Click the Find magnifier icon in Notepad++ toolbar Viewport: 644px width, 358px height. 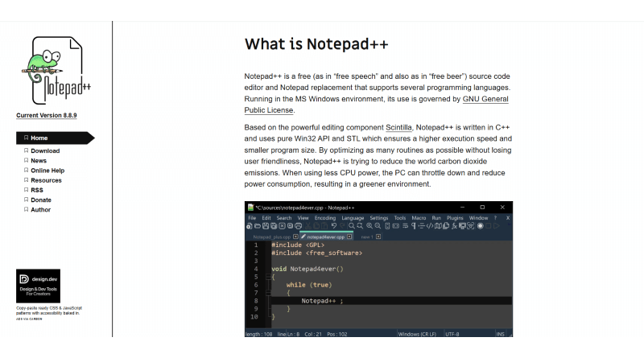point(352,226)
